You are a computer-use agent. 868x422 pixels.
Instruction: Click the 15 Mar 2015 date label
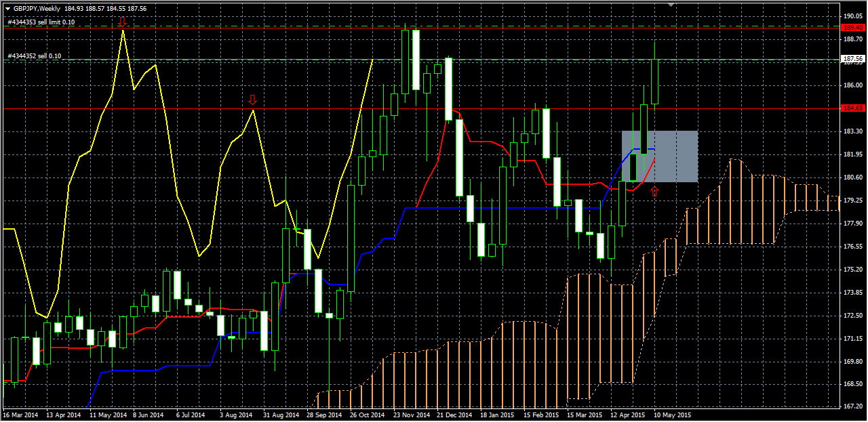[585, 414]
